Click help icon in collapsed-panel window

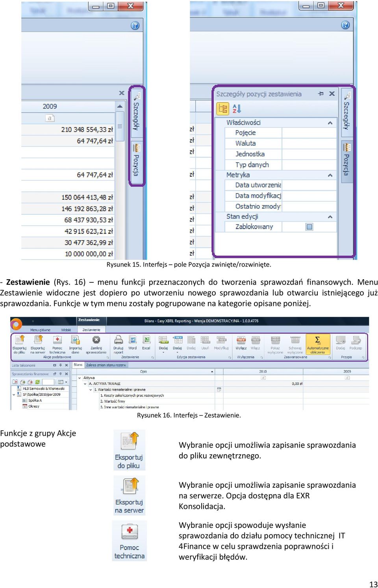(x=135, y=26)
